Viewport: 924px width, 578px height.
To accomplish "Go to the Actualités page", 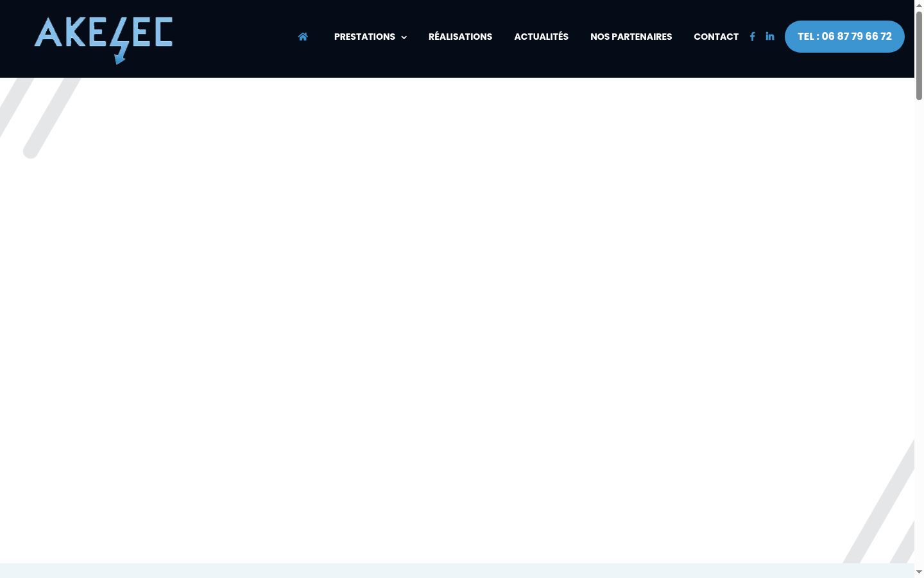I will 541,37.
